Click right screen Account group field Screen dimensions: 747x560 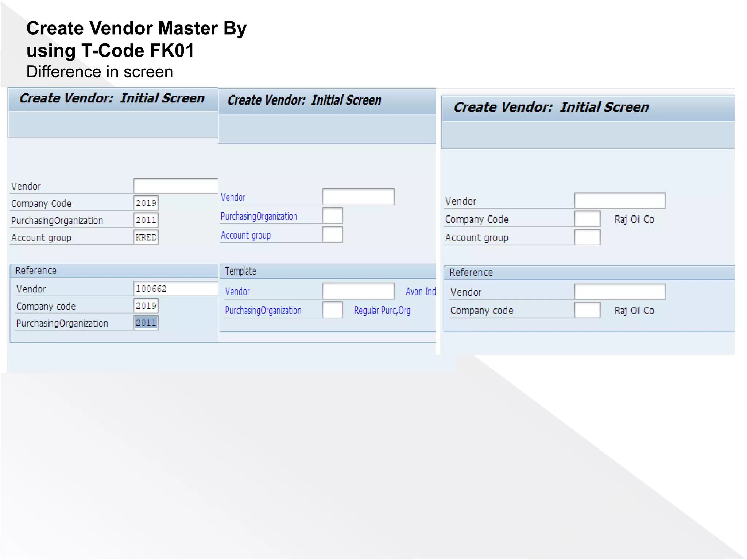587,237
